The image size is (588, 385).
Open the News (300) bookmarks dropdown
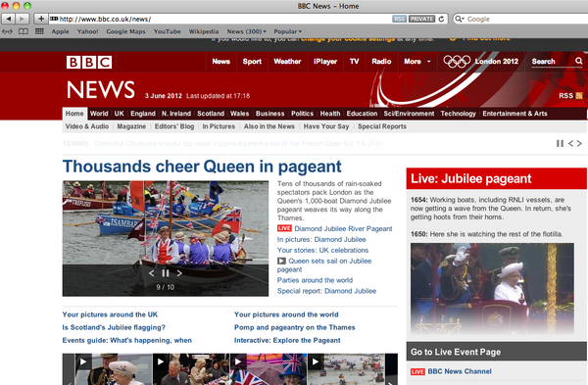246,31
